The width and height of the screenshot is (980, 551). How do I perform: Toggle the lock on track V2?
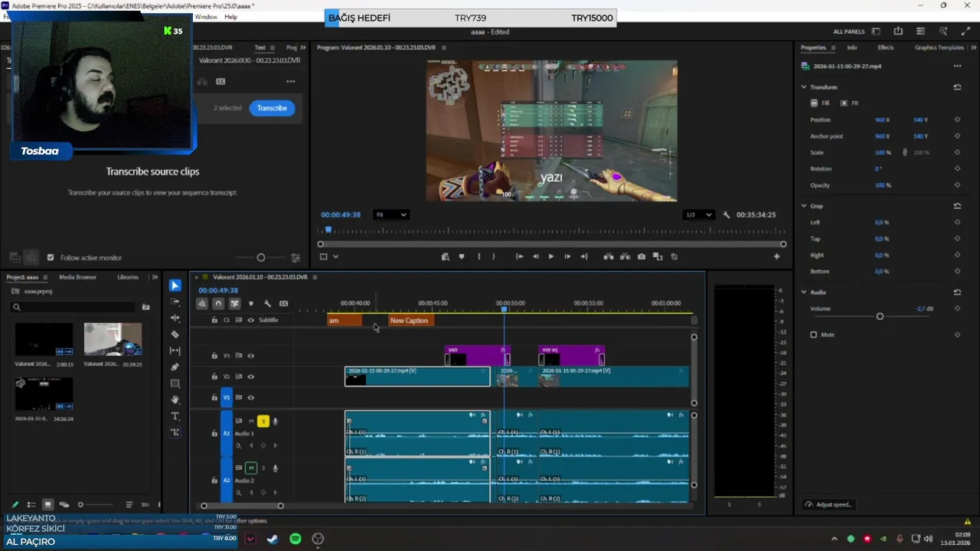[x=214, y=377]
